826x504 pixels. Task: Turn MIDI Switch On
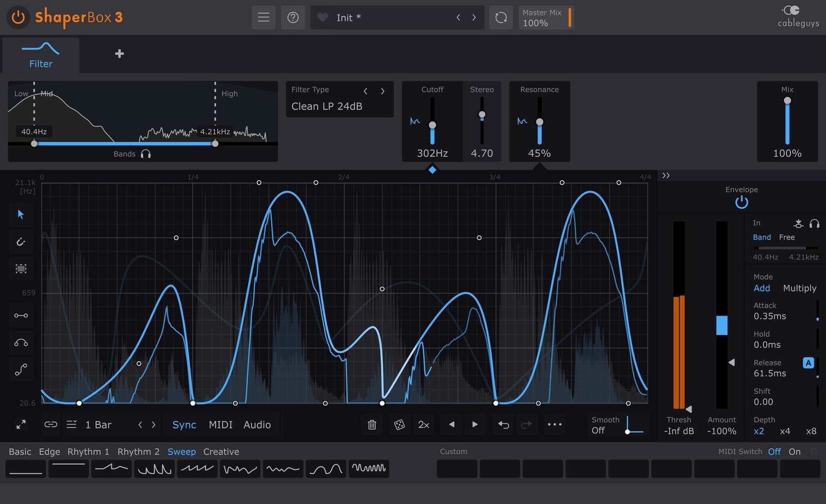[794, 451]
